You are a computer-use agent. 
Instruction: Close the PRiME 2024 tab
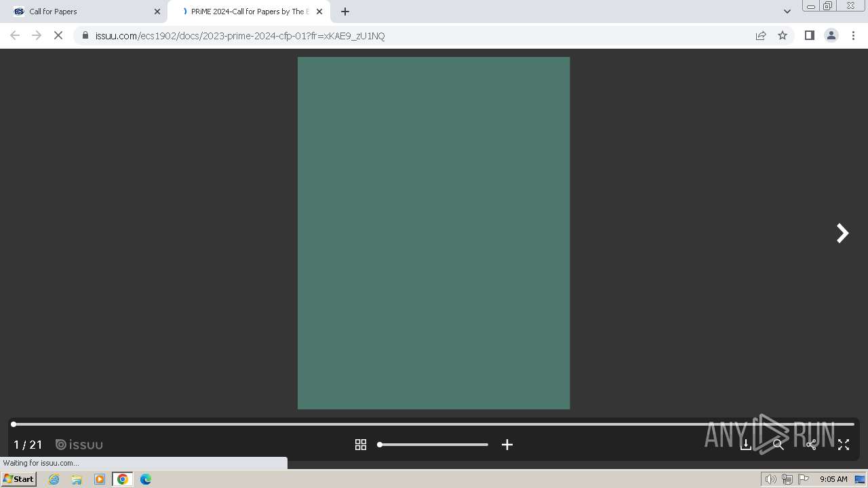(319, 12)
